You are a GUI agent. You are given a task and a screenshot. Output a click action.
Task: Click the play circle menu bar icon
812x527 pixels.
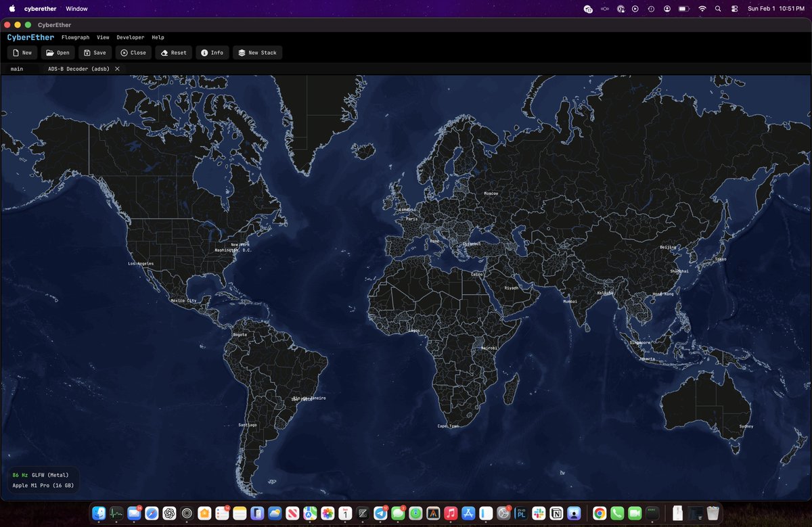635,9
